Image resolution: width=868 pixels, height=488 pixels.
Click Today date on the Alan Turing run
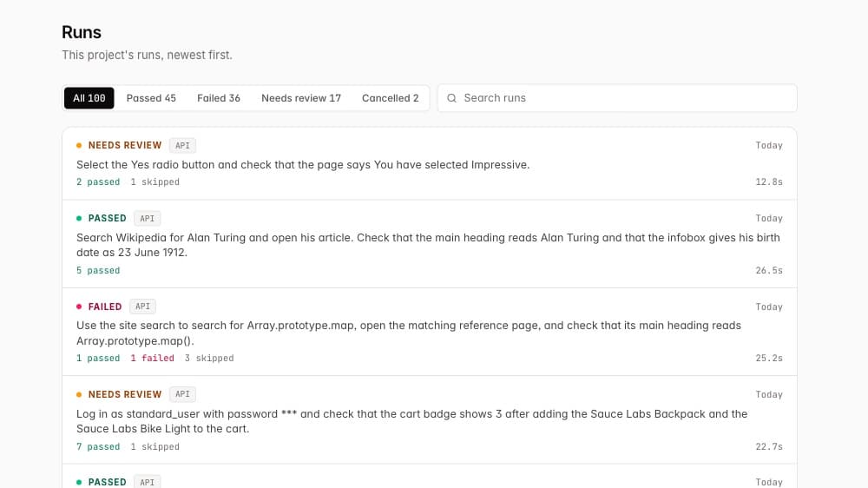[769, 218]
